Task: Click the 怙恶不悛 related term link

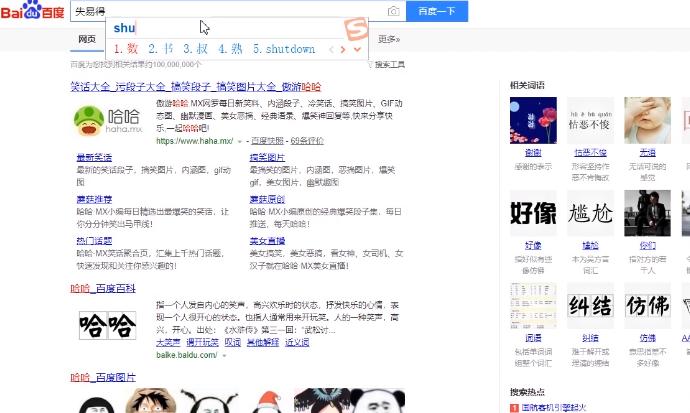Action: pos(591,153)
